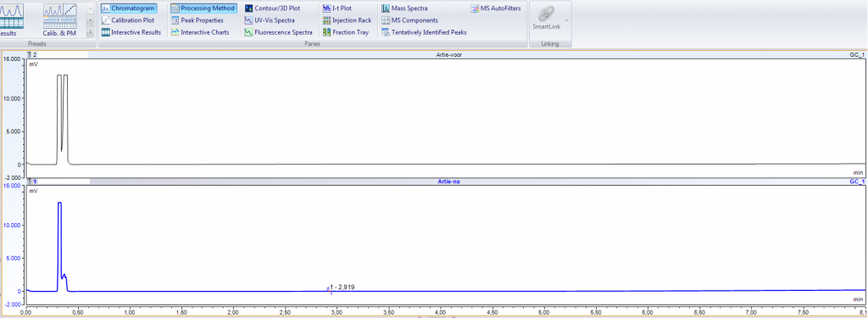Show the I-t Plot pane

coord(337,8)
